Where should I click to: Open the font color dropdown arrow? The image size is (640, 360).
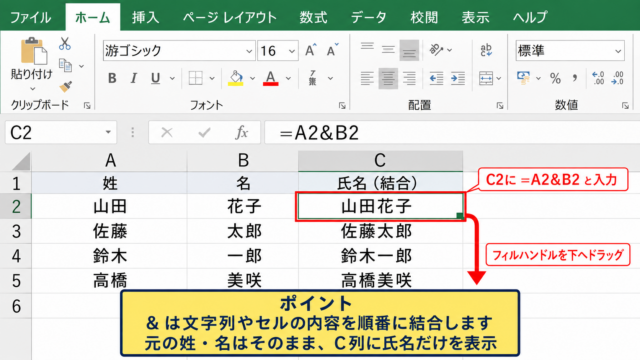(x=288, y=78)
